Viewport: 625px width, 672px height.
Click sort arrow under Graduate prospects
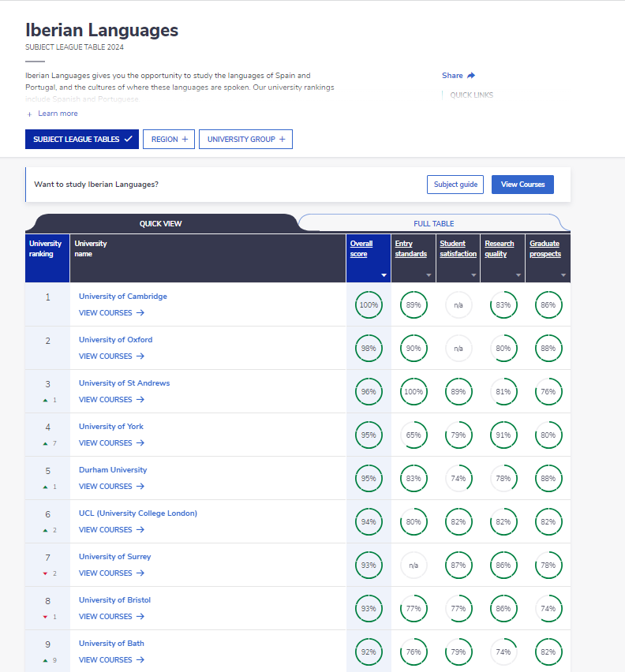[x=563, y=275]
